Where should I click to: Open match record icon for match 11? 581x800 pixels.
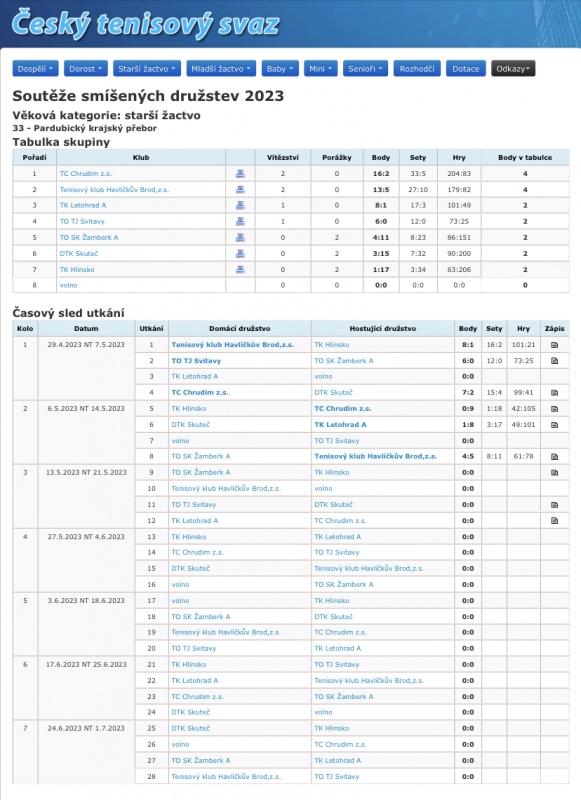[554, 505]
